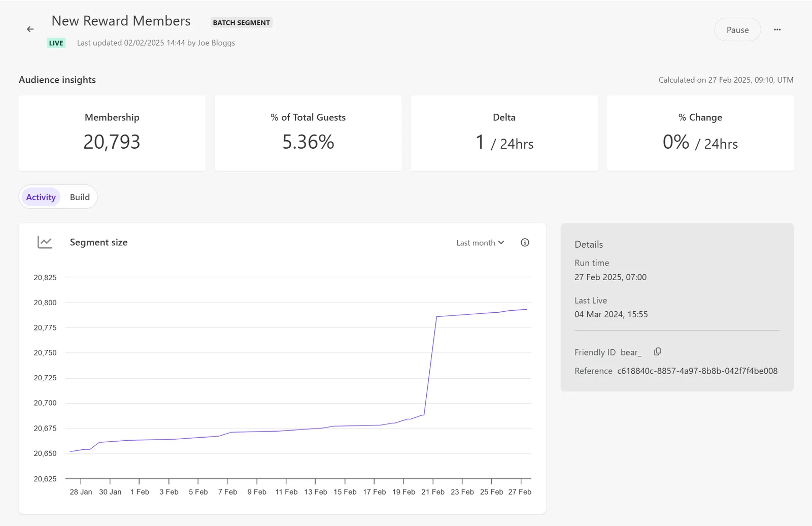Viewport: 812px width, 526px height.
Task: Click the info icon beside Last month
Action: (x=525, y=243)
